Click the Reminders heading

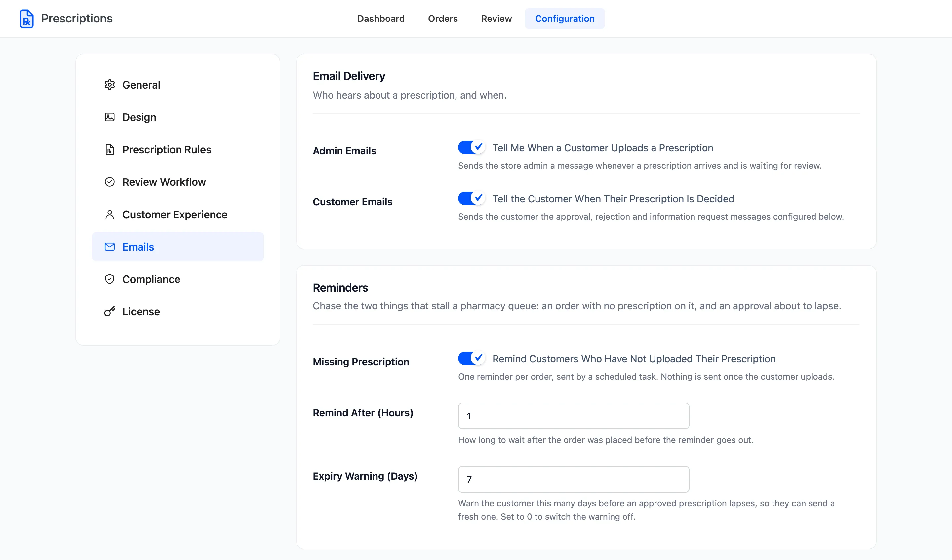340,288
